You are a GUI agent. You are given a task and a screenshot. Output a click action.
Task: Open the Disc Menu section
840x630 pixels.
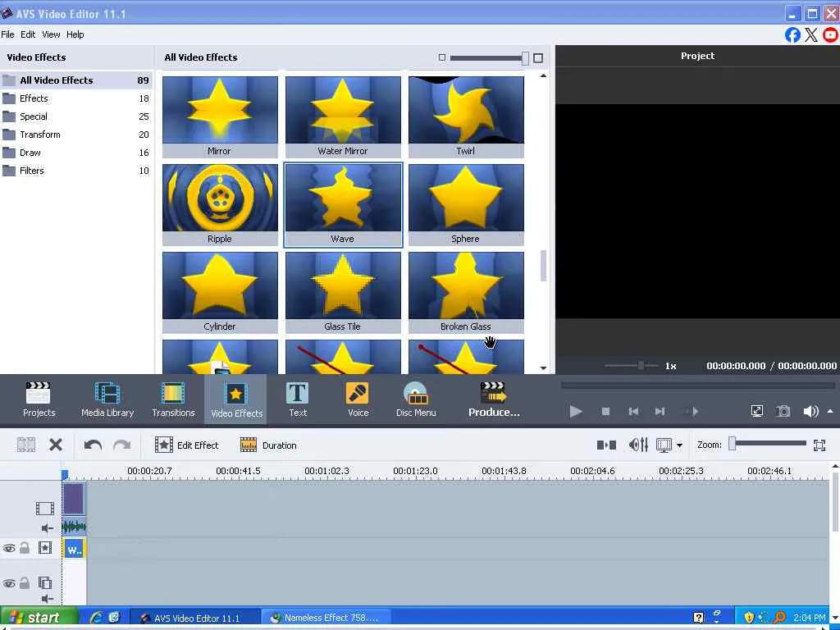coord(416,399)
